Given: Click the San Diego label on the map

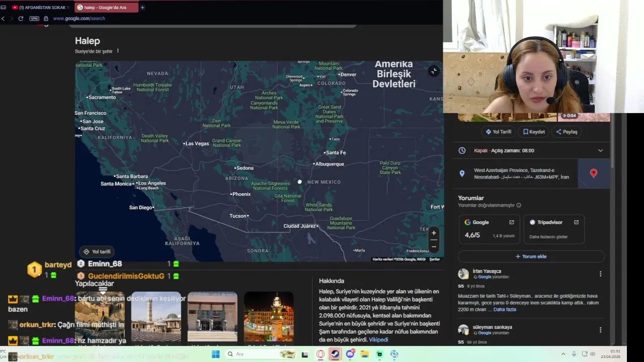Looking at the screenshot, I should point(140,207).
